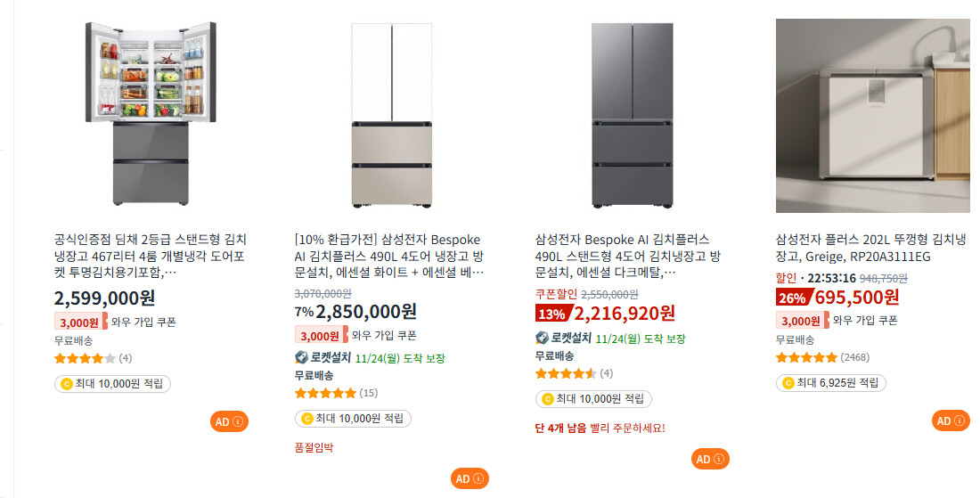The height and width of the screenshot is (498, 980).
Task: Open 삼성전자 플러스 202L 뚜껑형 title
Action: click(869, 248)
